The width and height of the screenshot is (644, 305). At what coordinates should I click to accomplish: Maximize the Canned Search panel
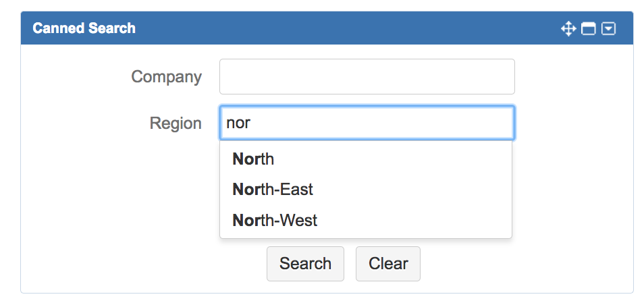tap(589, 28)
